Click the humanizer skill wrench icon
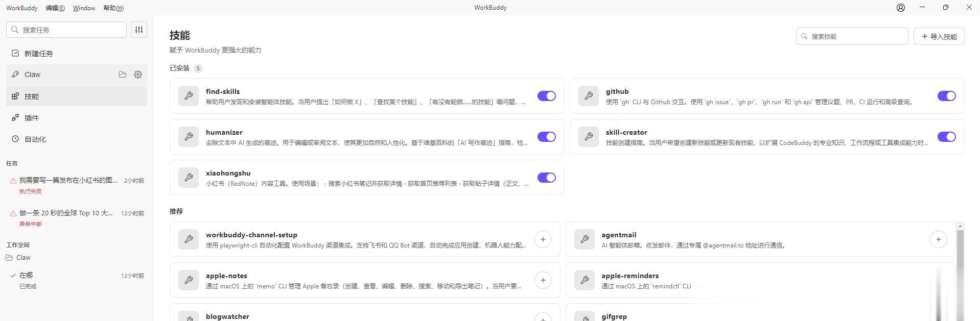The width and height of the screenshot is (980, 321). (189, 137)
